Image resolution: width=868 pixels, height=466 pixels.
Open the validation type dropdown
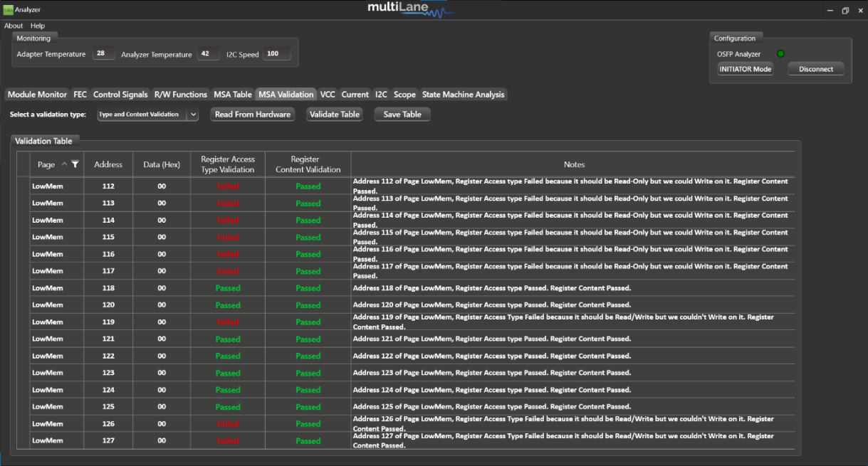[193, 115]
